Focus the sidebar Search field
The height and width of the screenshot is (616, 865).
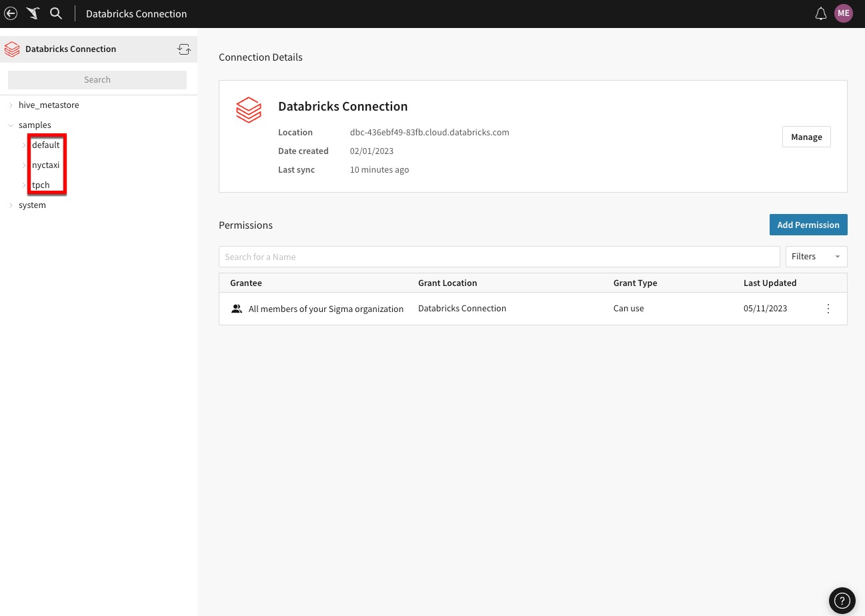point(97,79)
